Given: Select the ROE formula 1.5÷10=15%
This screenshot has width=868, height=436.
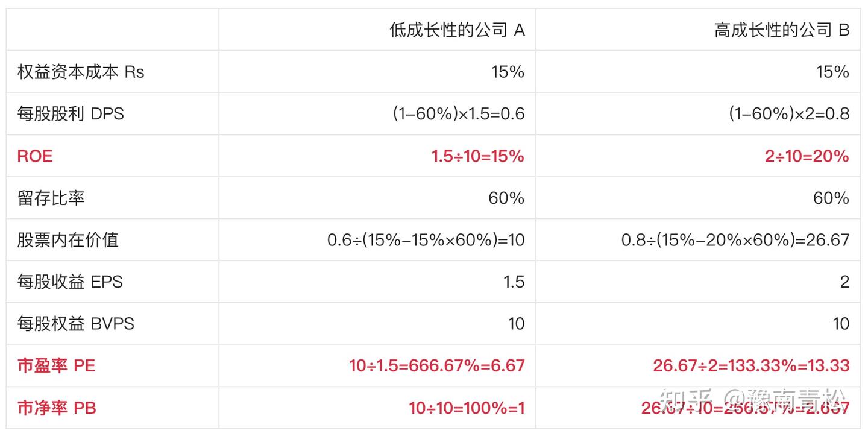Looking at the screenshot, I should point(477,156).
